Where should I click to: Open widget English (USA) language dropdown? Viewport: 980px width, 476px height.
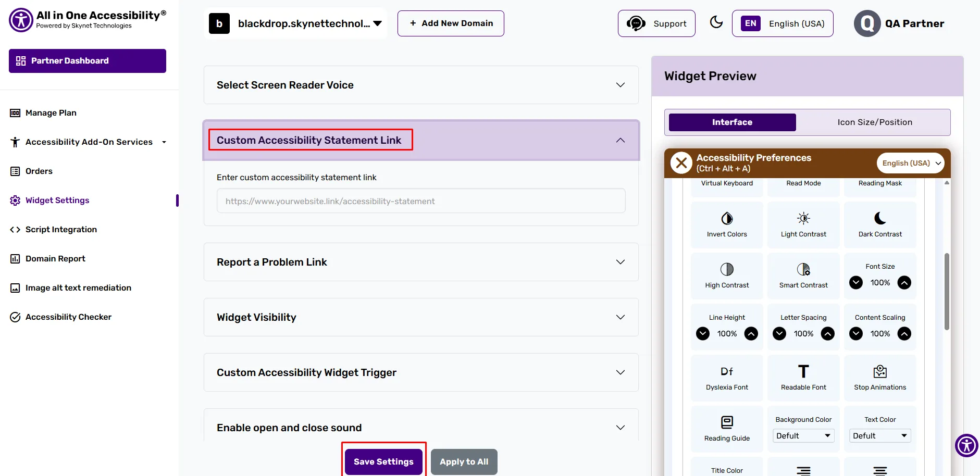(x=910, y=163)
